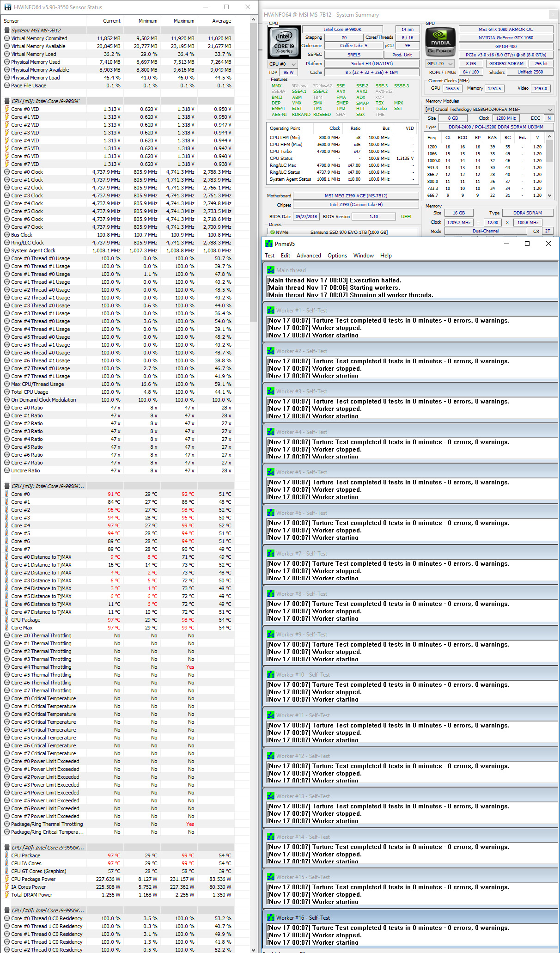
Task: Open the CPU #0 selector dropdown
Action: pos(283,64)
